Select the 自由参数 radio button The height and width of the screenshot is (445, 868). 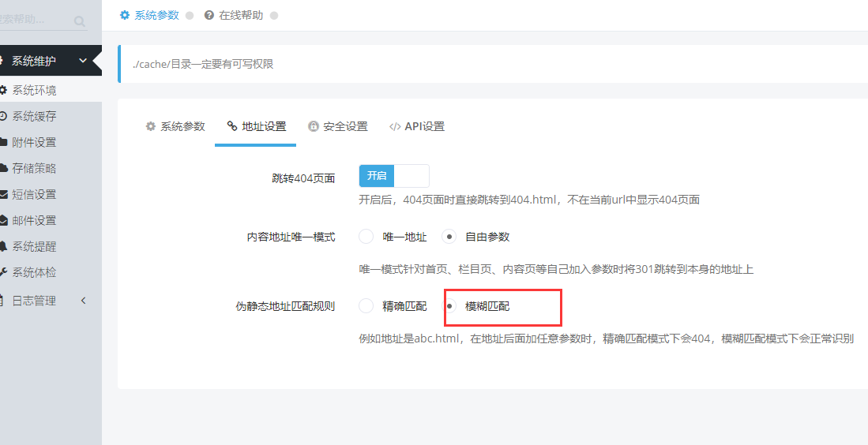(x=449, y=237)
